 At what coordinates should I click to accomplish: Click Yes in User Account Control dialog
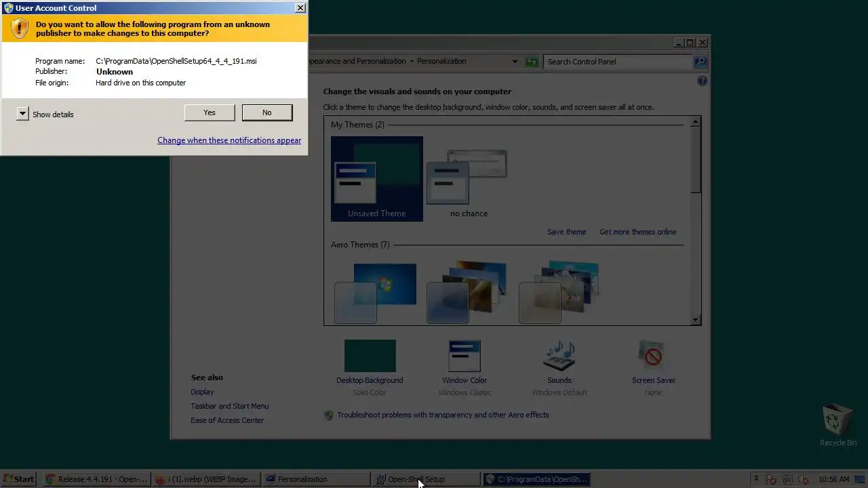click(x=210, y=113)
